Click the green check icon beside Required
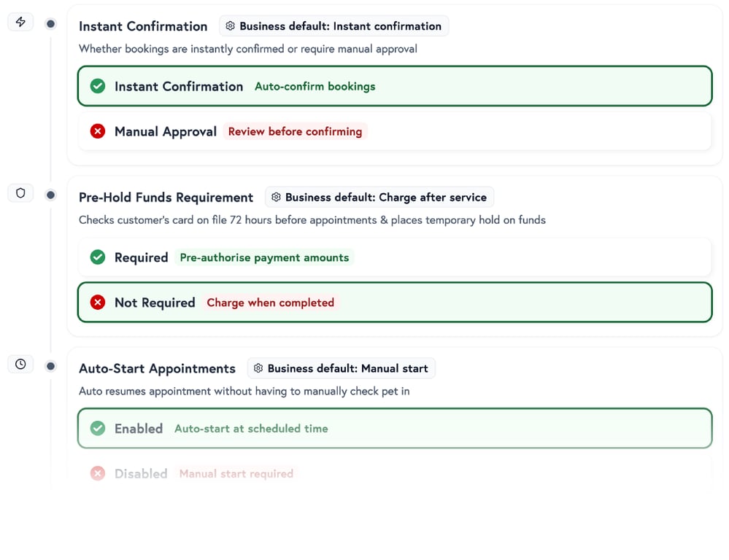Viewport: 729px width, 560px height. (x=98, y=257)
